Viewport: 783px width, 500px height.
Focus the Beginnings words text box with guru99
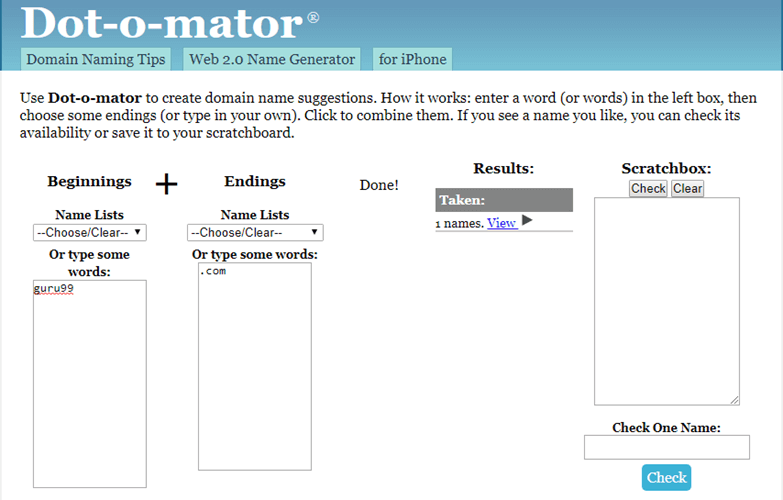click(90, 384)
